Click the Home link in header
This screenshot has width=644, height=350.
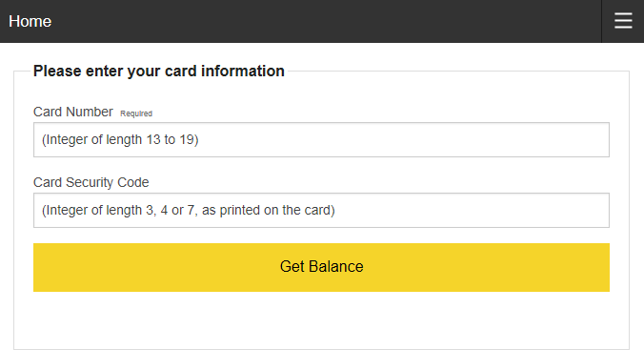pyautogui.click(x=30, y=21)
